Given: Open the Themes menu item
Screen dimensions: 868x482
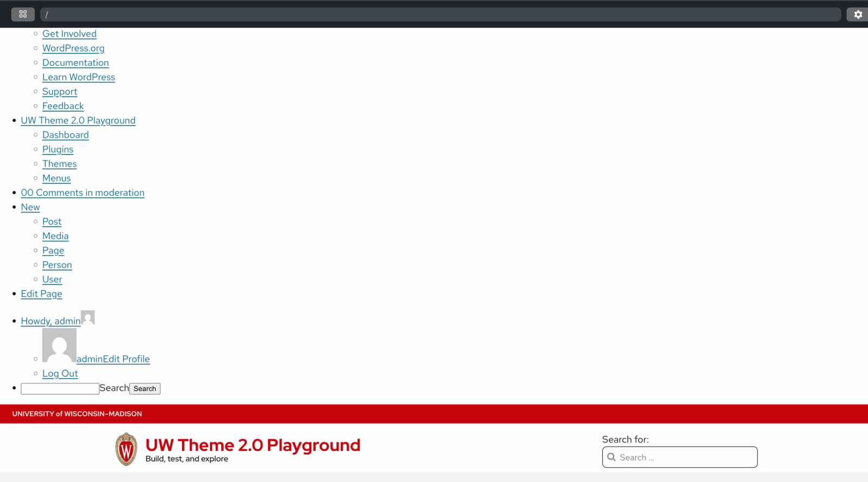Looking at the screenshot, I should click(x=60, y=164).
